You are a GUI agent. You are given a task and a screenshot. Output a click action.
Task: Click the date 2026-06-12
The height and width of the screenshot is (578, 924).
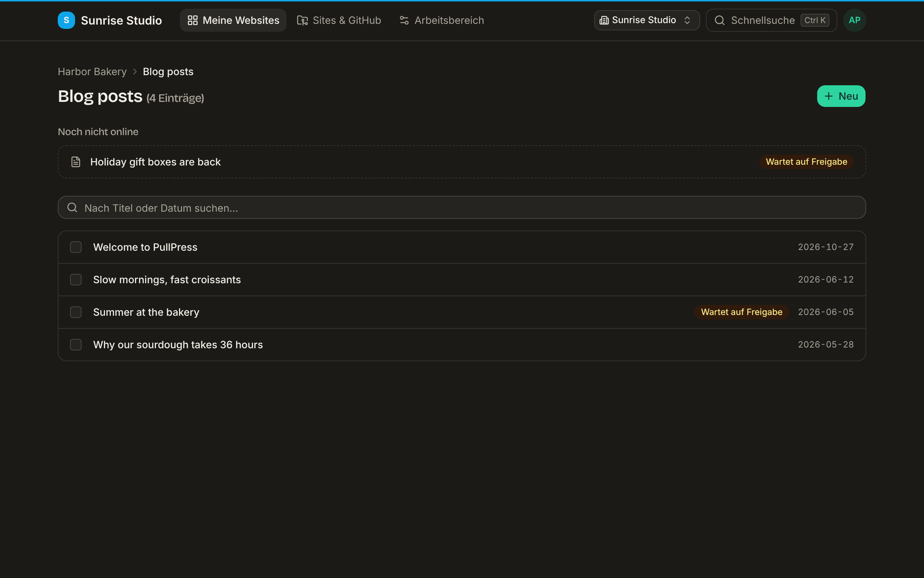pyautogui.click(x=825, y=280)
